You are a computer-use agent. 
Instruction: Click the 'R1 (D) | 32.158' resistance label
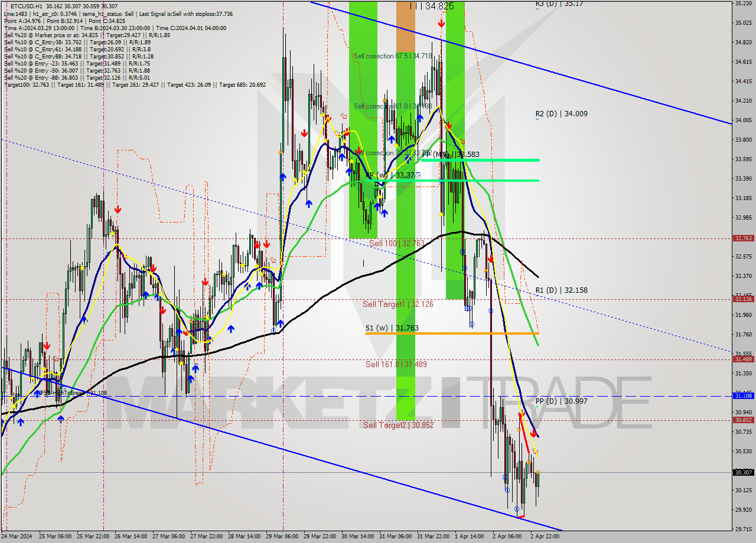(562, 290)
